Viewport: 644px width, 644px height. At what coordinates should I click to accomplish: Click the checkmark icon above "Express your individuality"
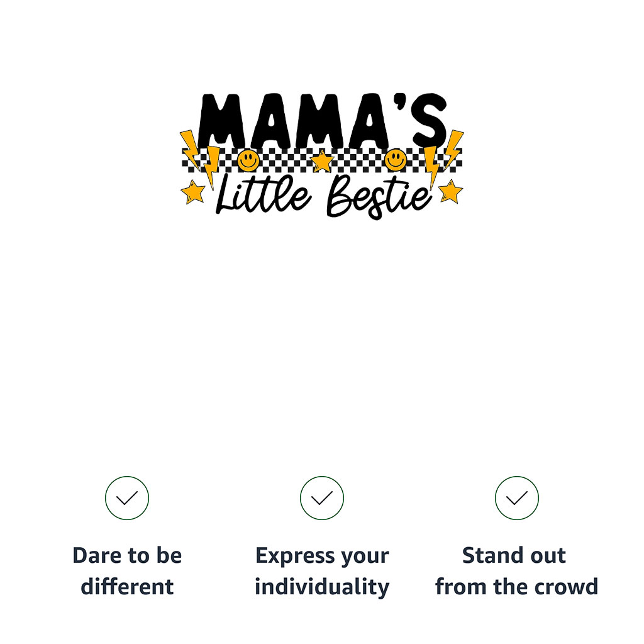pos(322,498)
